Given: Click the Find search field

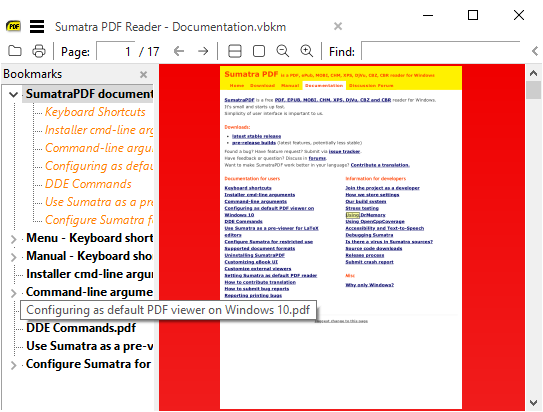Looking at the screenshot, I should pos(441,51).
